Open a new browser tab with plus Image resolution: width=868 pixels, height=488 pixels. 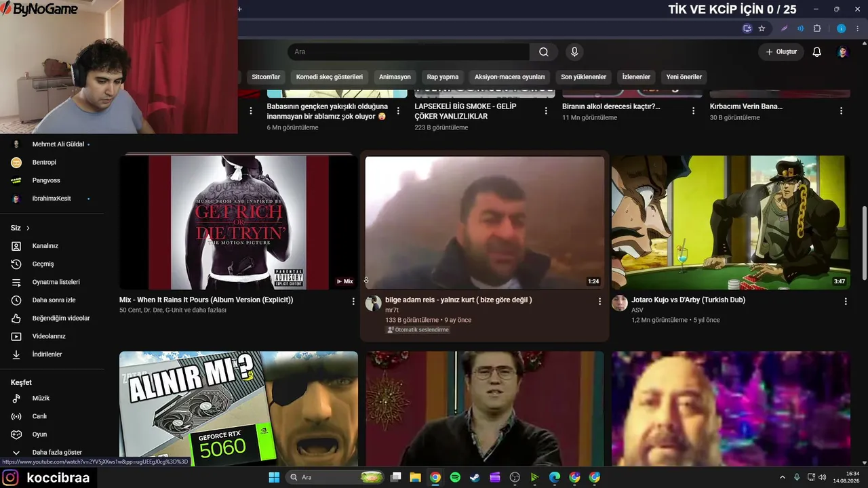tap(239, 9)
